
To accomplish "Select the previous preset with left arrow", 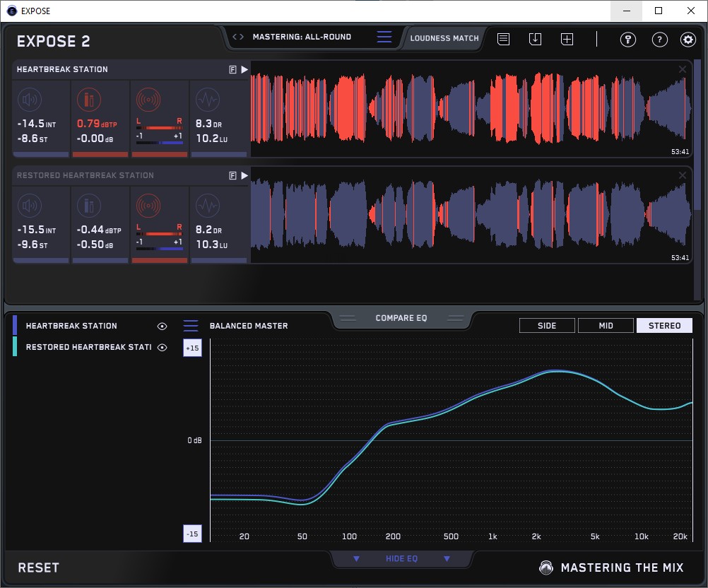I will [x=235, y=37].
